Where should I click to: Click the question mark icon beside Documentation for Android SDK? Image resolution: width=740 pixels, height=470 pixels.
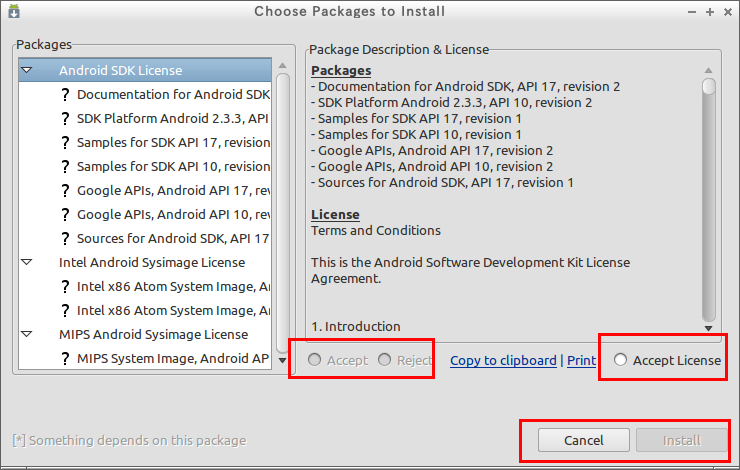[x=65, y=94]
